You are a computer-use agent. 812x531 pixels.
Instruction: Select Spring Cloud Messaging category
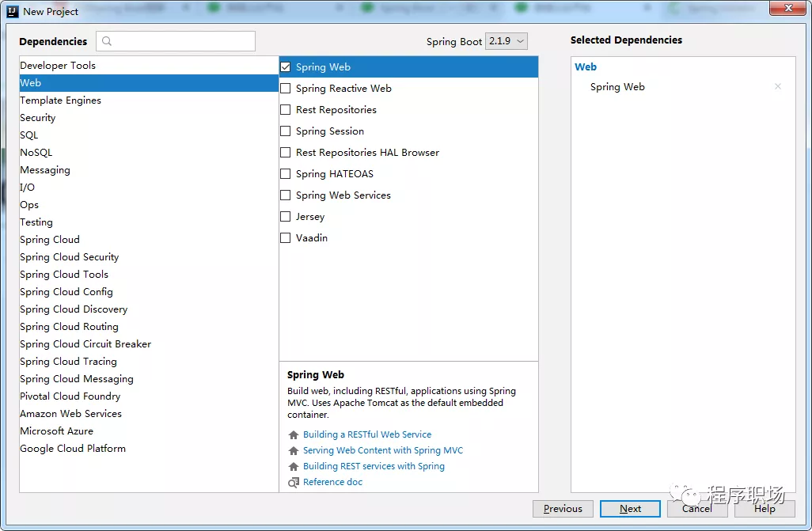coord(149,379)
